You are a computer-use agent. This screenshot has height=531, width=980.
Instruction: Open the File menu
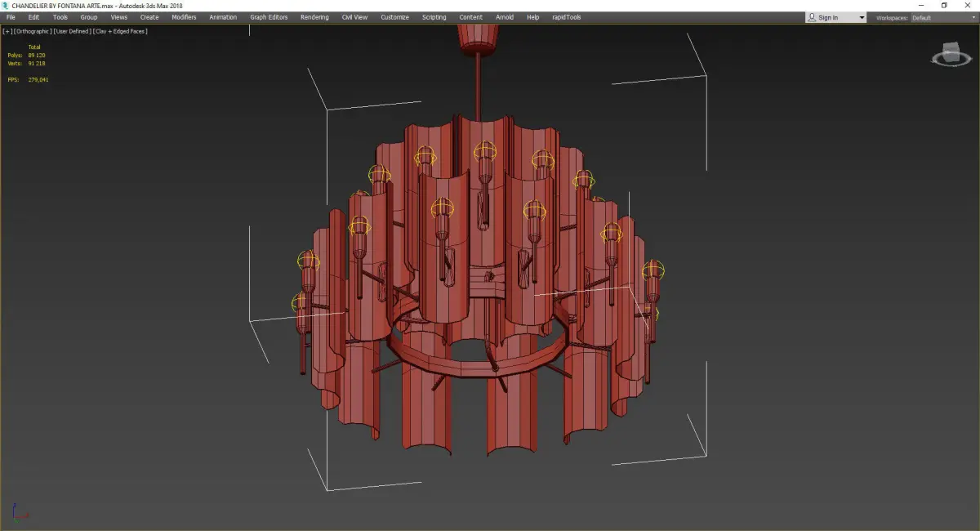(x=11, y=17)
